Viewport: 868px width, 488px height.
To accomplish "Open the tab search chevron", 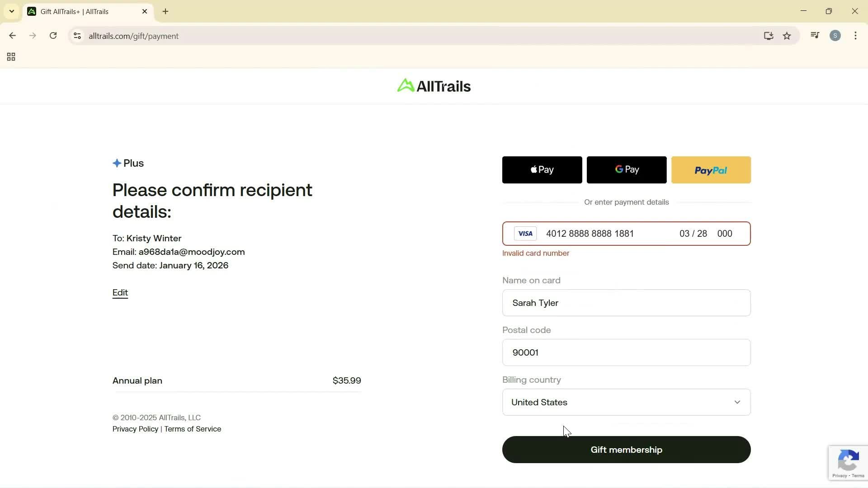I will click(11, 11).
